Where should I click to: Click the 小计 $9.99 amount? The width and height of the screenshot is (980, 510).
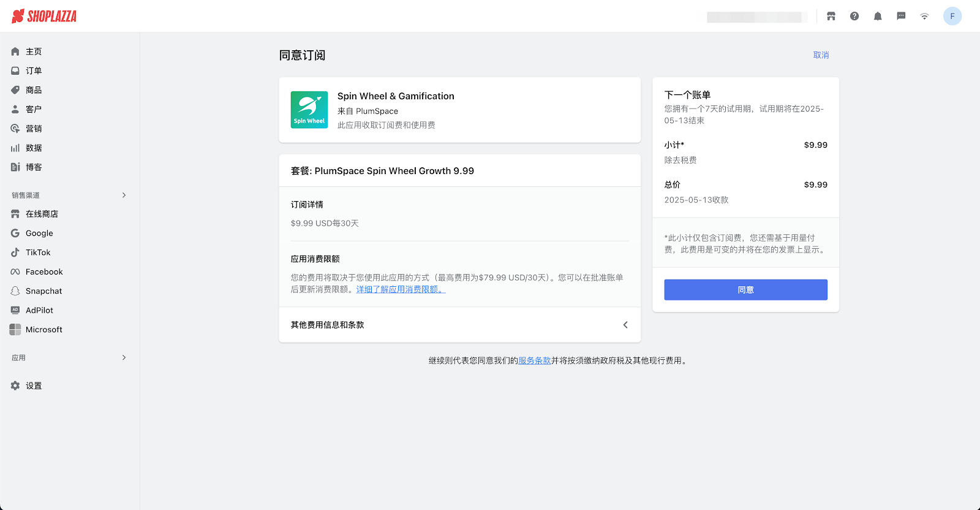816,145
